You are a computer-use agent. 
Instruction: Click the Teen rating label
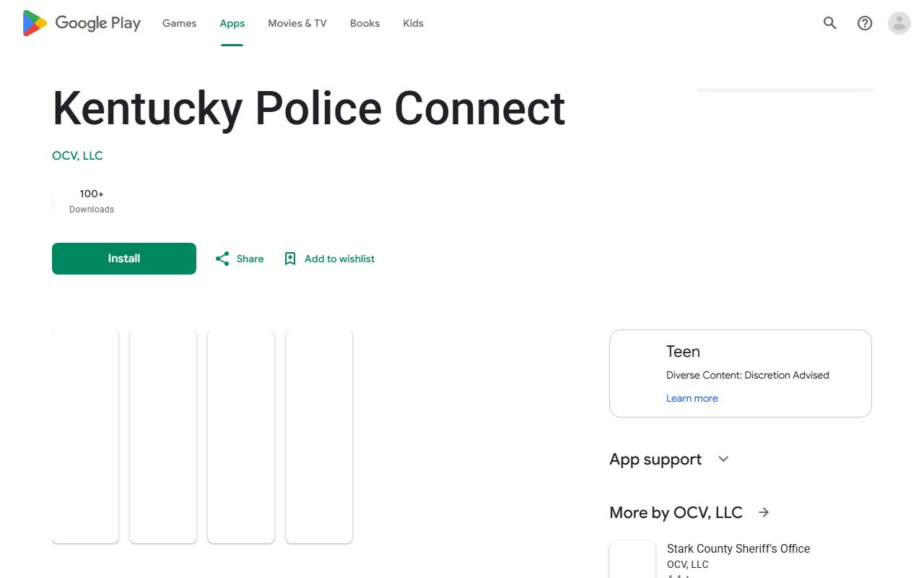683,352
